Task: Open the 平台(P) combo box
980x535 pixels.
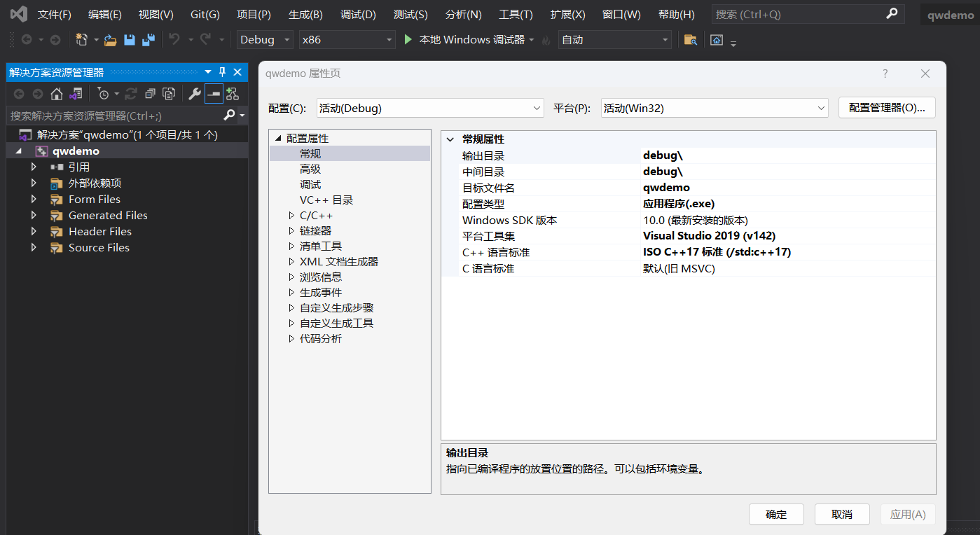Action: (x=715, y=108)
